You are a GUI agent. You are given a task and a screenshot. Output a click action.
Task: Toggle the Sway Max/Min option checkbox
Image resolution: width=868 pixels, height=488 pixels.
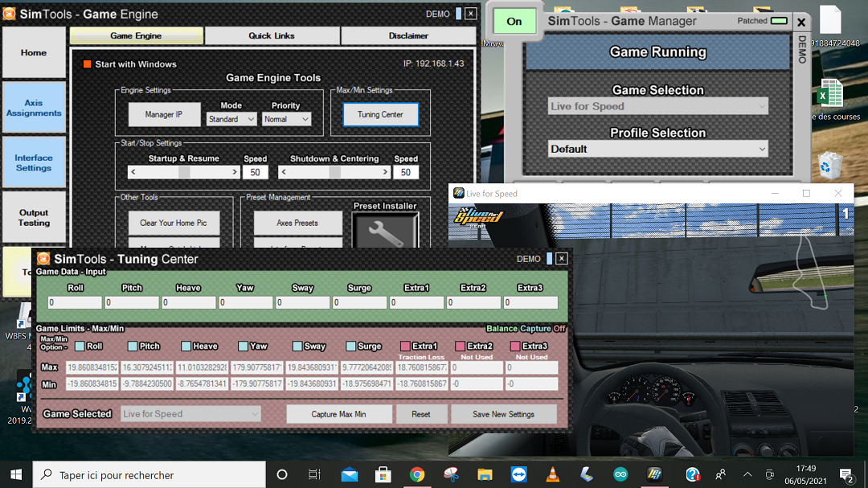click(x=297, y=346)
